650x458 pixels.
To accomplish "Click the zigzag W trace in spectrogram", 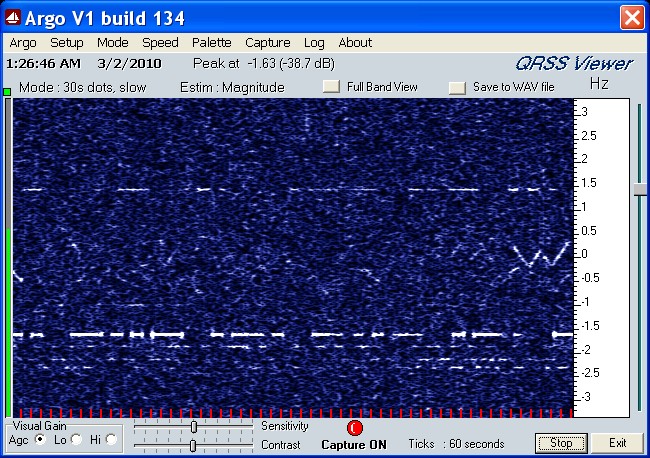I will point(539,255).
